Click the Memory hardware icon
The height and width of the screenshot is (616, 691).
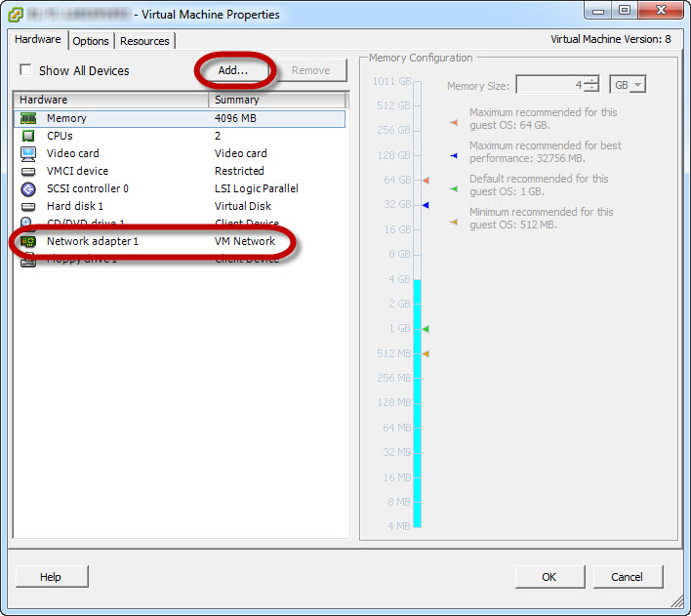(x=28, y=118)
